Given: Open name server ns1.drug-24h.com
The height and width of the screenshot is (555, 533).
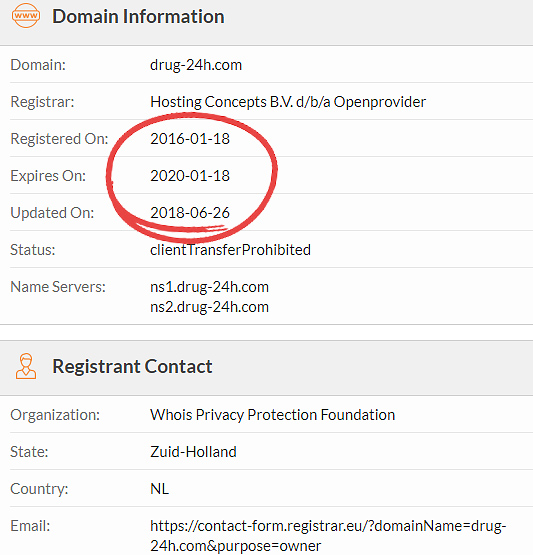Looking at the screenshot, I should pyautogui.click(x=210, y=287).
